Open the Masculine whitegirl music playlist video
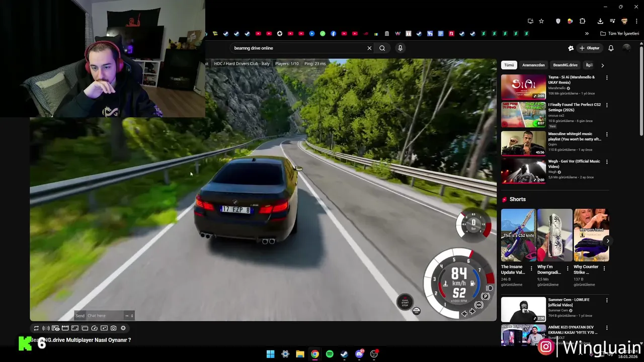The height and width of the screenshot is (362, 644). click(x=523, y=143)
